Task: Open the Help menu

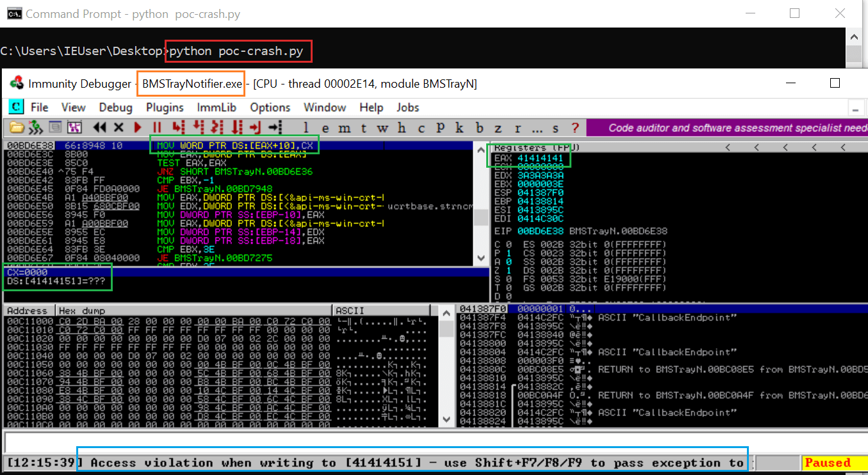Action: 372,108
